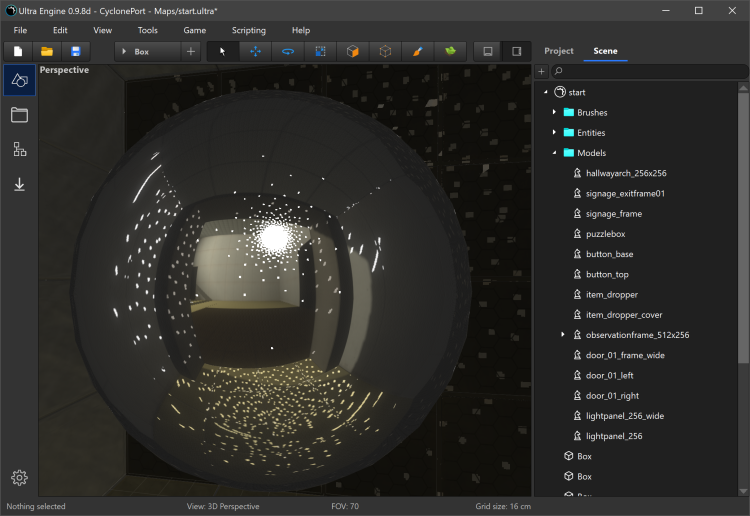Switch to the Project tab
750x516 pixels.
[559, 51]
